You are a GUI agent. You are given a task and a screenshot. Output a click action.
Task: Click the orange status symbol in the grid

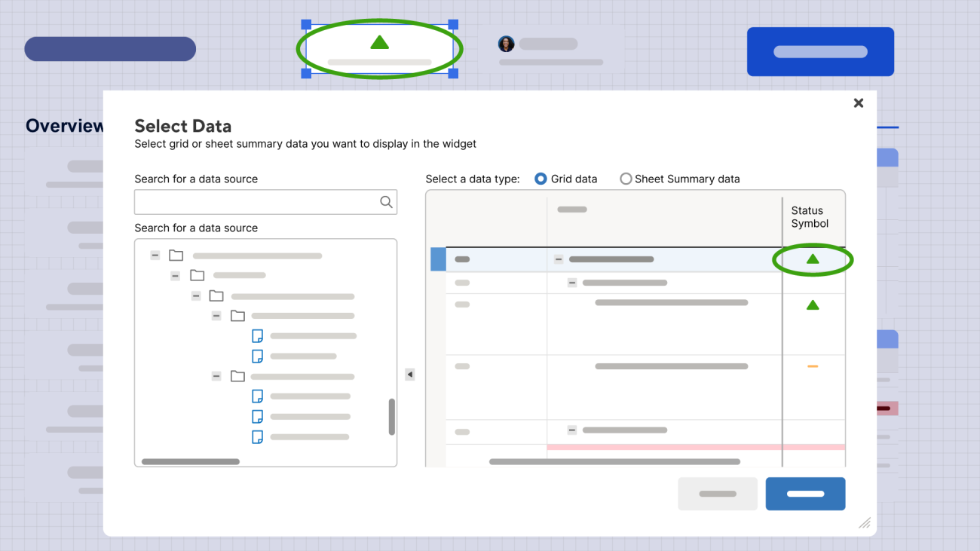(813, 366)
